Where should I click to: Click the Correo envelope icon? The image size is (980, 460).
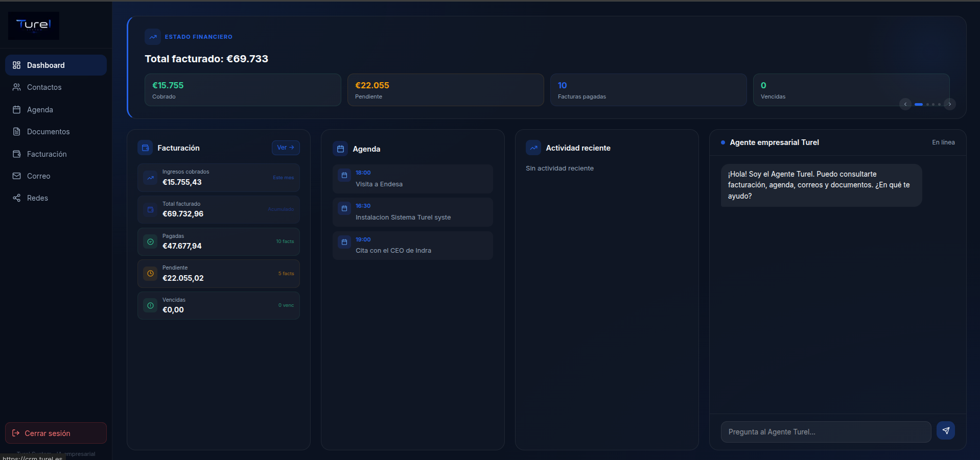[x=17, y=176]
